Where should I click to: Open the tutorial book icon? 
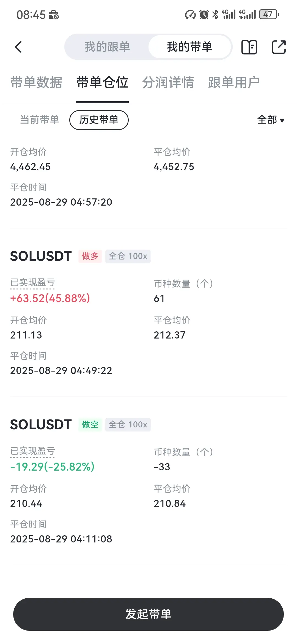click(x=249, y=47)
